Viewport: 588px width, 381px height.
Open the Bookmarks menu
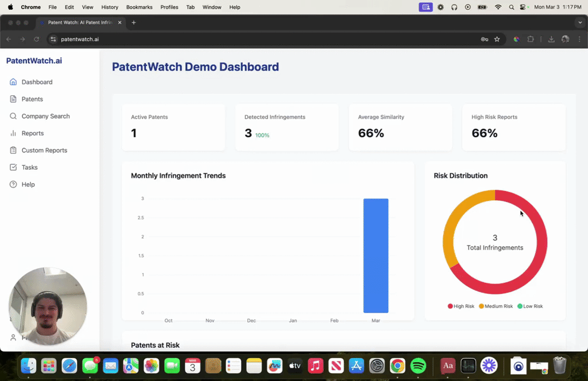click(139, 7)
